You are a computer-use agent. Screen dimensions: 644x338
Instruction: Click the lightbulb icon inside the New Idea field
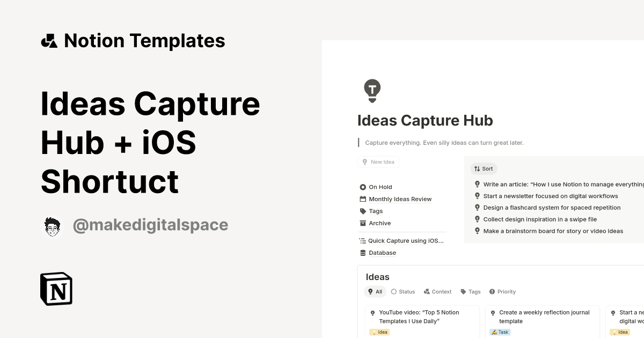365,161
